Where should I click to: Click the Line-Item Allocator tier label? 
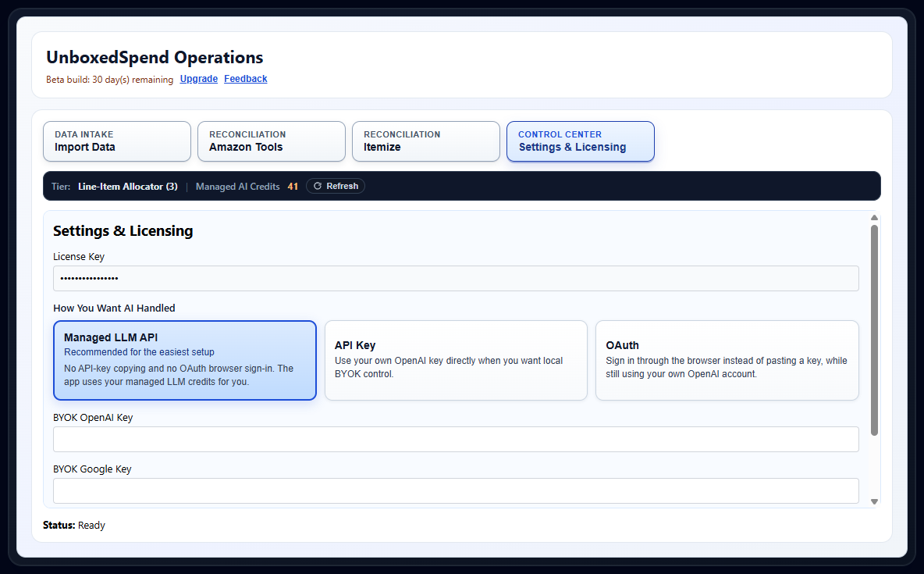[x=127, y=186]
